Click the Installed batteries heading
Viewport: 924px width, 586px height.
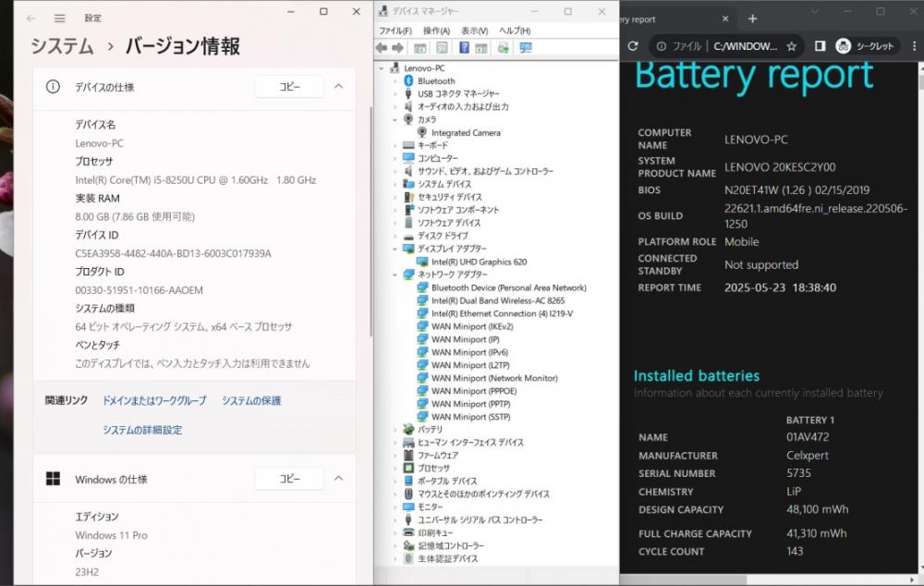697,375
